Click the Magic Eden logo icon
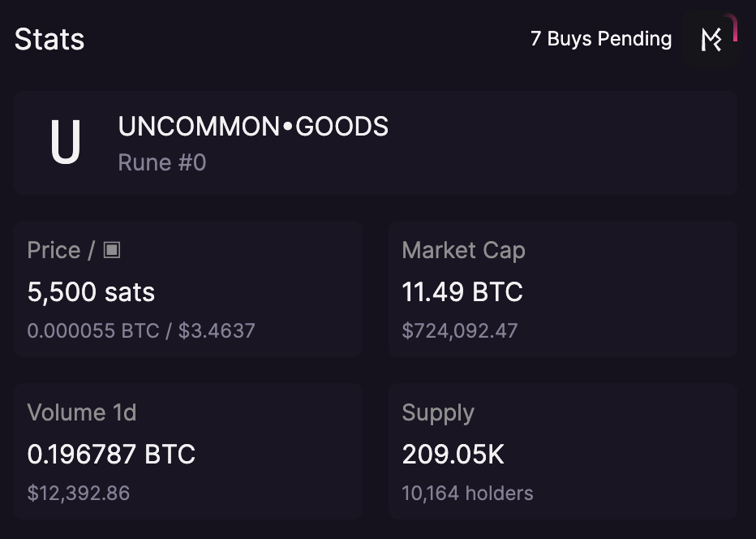 tap(711, 39)
